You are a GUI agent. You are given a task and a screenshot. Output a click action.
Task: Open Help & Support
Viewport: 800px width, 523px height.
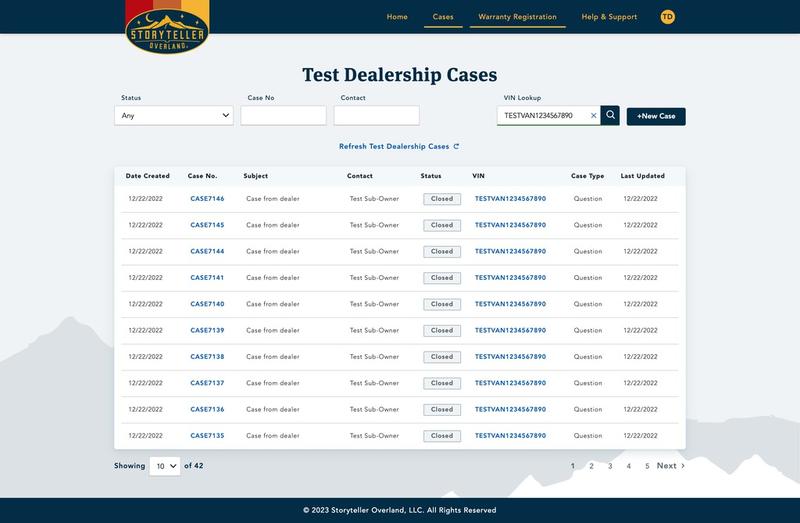(609, 17)
